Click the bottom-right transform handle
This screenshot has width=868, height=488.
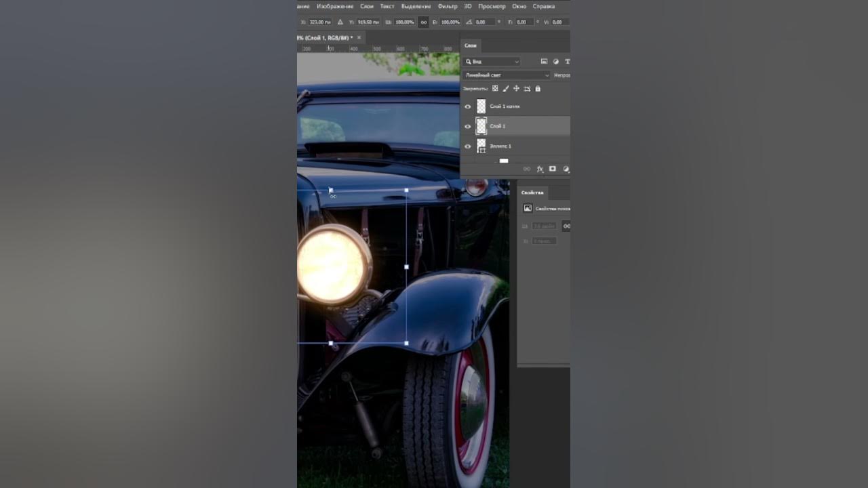[406, 343]
